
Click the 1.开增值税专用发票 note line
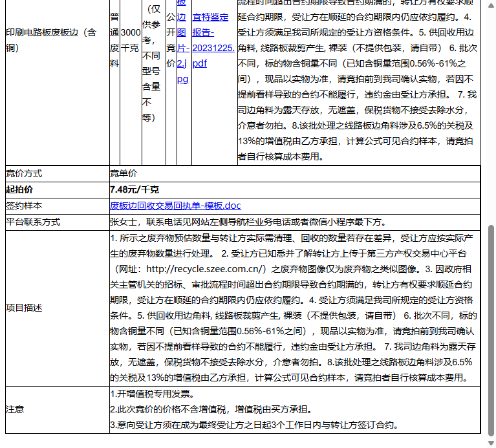point(153,394)
